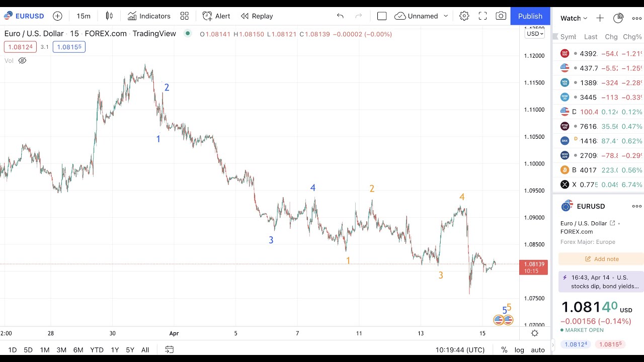Open chart settings gear
The height and width of the screenshot is (362, 644).
pos(464,16)
